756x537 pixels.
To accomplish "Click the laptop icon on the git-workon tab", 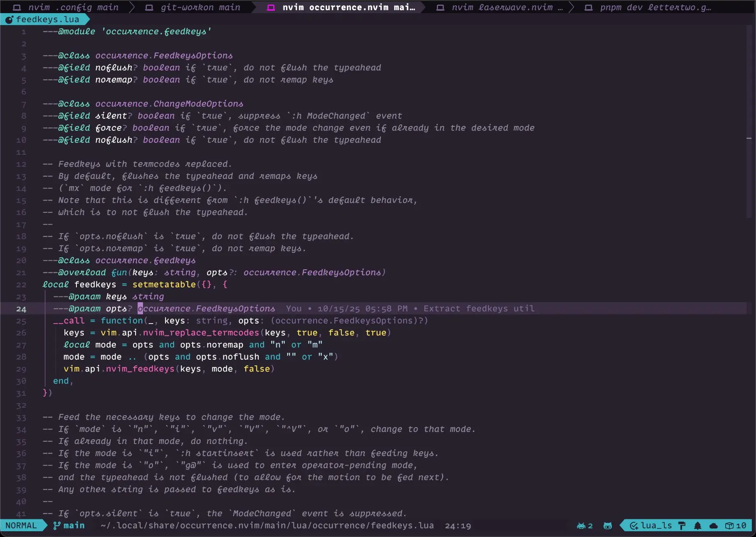I will (x=149, y=7).
